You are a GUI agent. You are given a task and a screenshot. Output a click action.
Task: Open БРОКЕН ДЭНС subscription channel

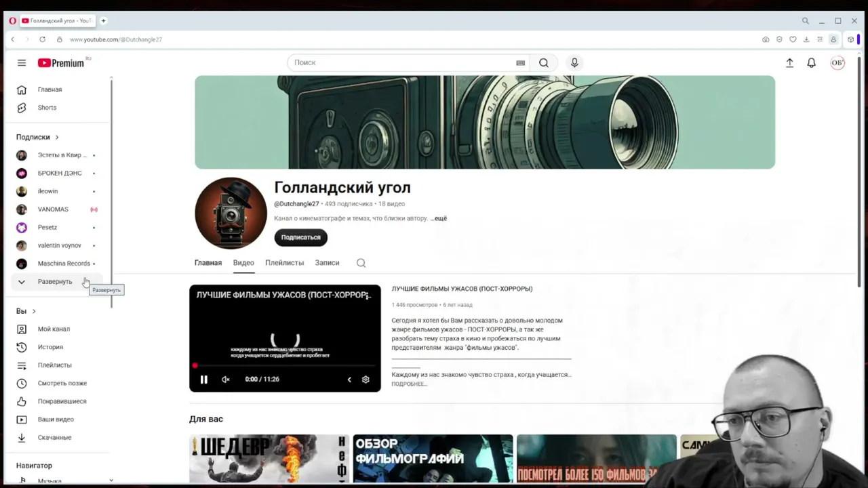(58, 174)
